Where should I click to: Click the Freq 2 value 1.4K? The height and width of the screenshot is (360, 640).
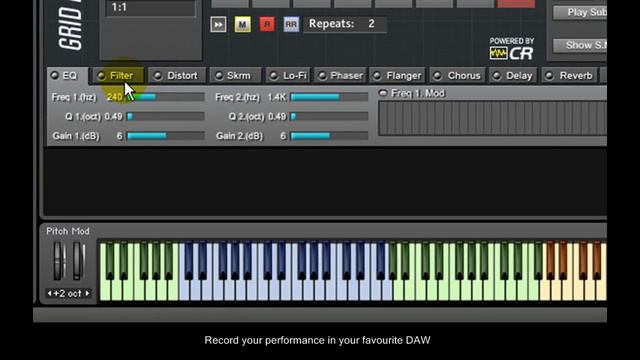click(277, 97)
